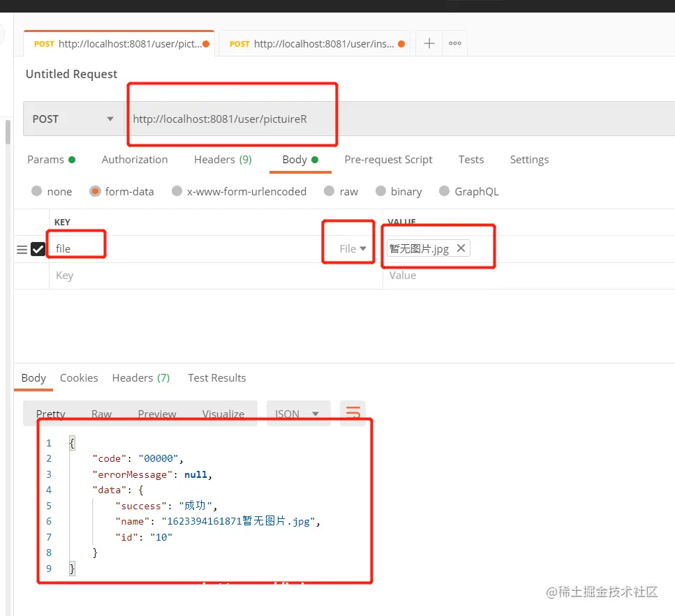Open the request Body tab

[x=300, y=160]
